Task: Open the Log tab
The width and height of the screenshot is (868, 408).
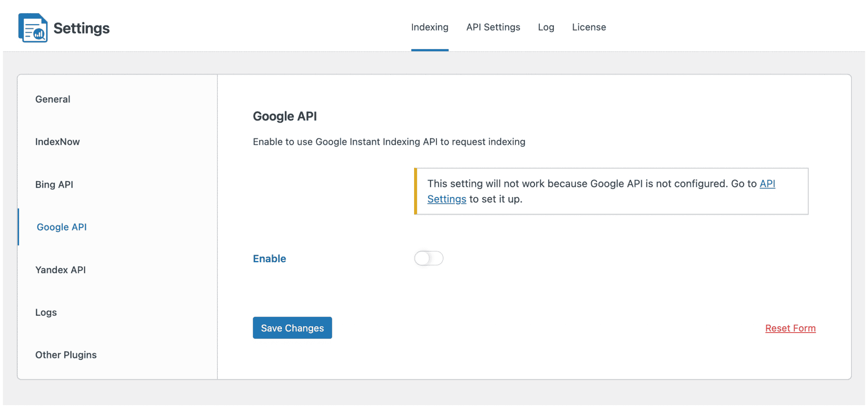Action: pos(546,27)
